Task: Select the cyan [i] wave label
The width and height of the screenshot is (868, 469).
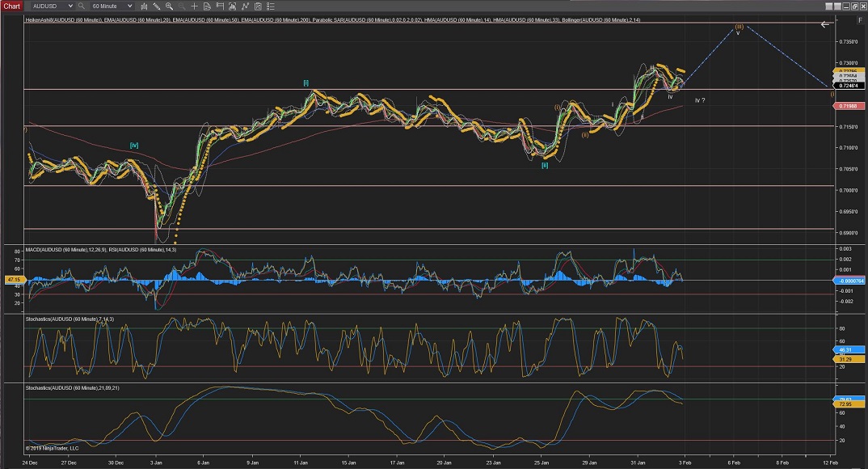Action: (305, 83)
